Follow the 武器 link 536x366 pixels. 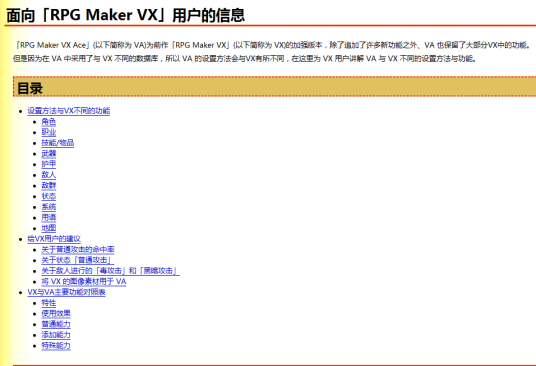point(49,153)
